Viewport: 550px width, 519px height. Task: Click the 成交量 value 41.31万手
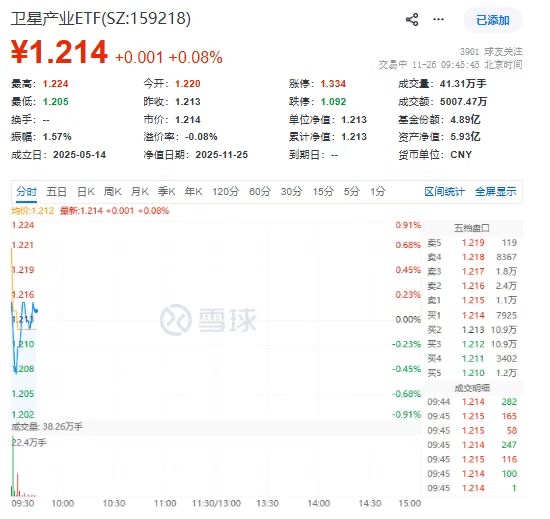[463, 84]
